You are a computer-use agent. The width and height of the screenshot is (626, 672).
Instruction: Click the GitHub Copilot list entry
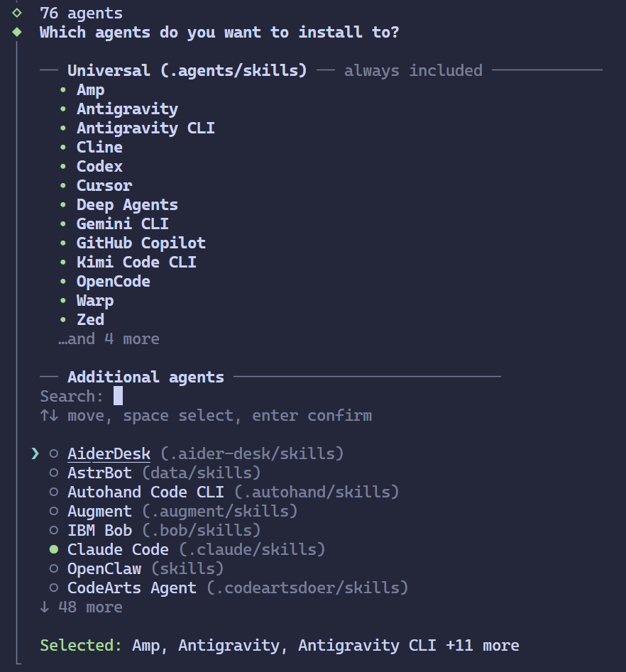point(141,243)
